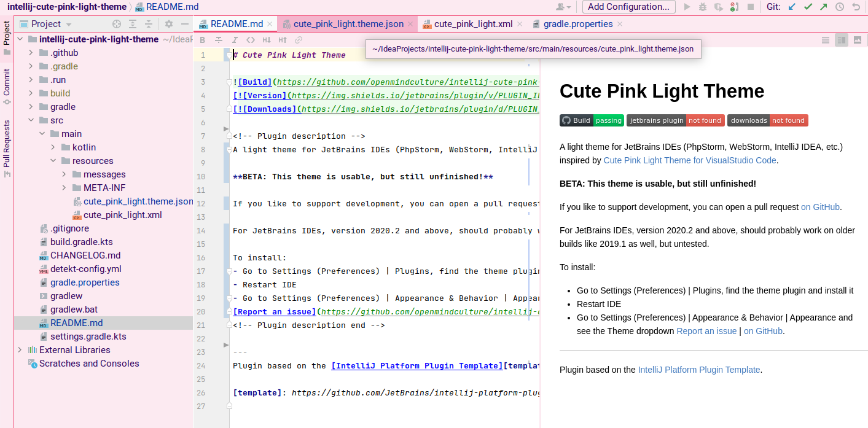Select the cute_pink_light.theme.json tab
Screen dimensions: 868x428
coord(348,24)
